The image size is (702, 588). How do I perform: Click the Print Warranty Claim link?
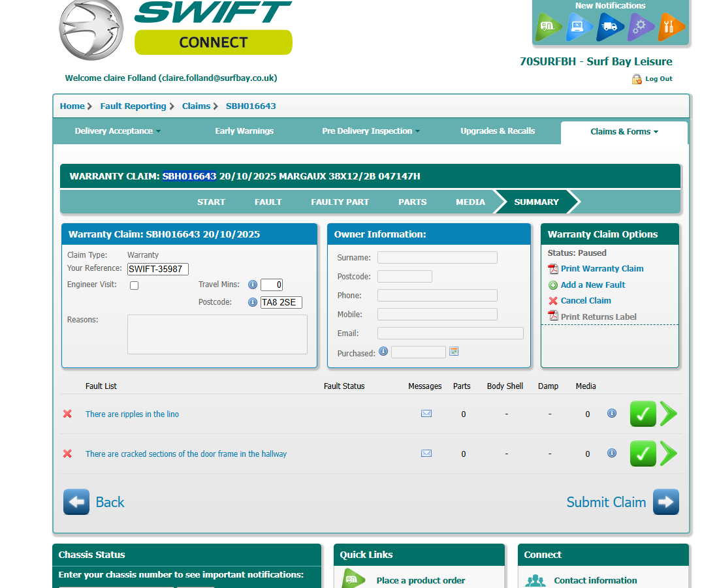(601, 268)
